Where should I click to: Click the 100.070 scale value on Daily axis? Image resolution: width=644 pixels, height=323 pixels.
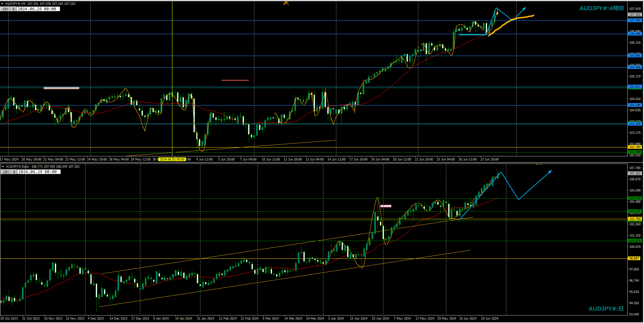tap(635, 247)
